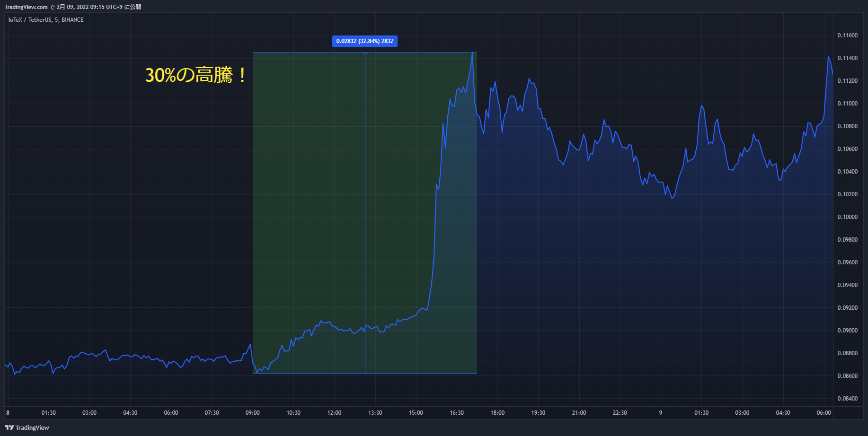Click the first 01:30 time axis label
Screen dimensions: 868x436
tap(49, 413)
